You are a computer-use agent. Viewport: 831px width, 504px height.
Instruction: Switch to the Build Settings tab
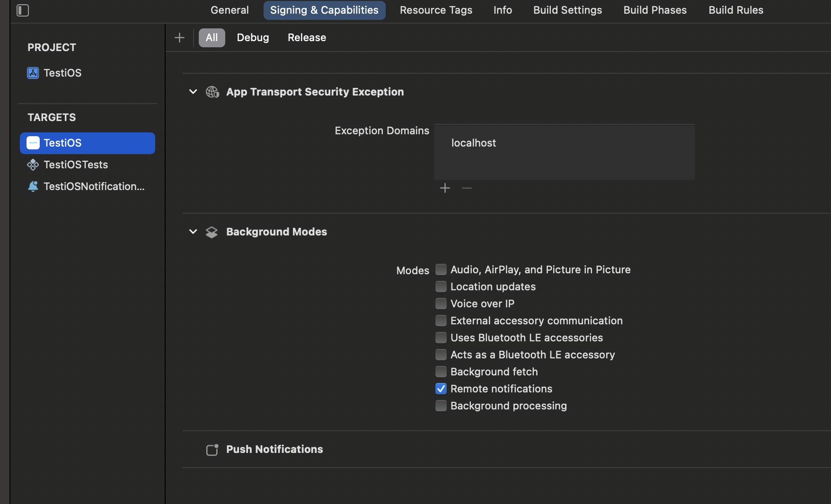pos(567,10)
